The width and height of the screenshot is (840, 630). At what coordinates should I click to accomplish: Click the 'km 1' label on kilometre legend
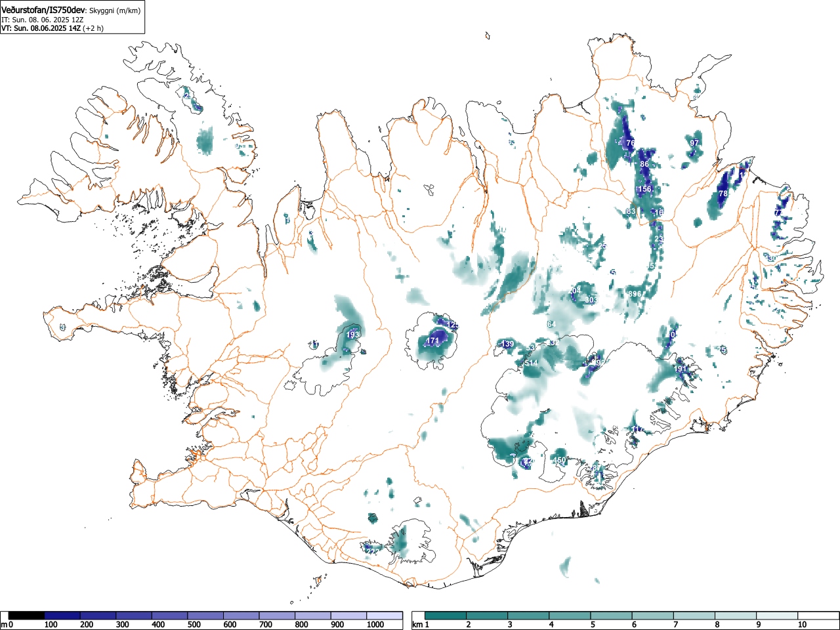[x=421, y=625]
